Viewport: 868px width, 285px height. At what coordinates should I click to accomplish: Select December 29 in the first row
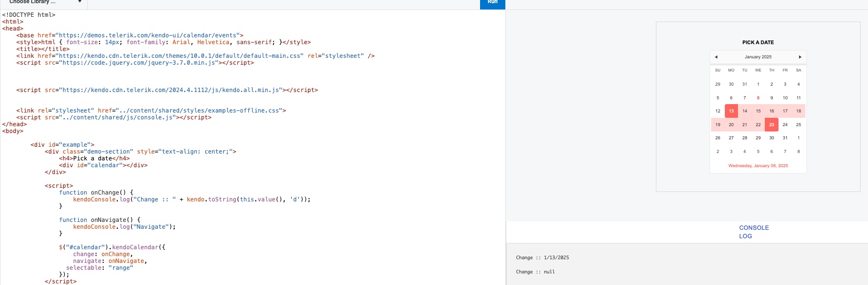(717, 84)
